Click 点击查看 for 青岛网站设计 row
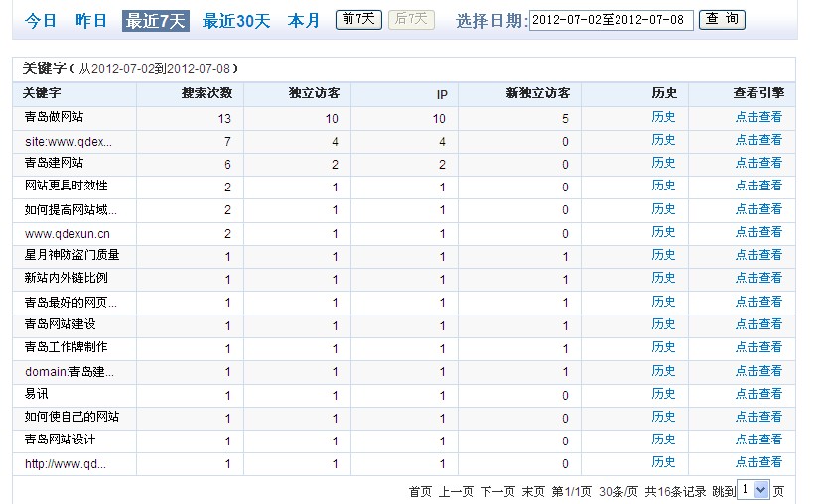Viewport: 825px width, 504px height. coord(758,440)
